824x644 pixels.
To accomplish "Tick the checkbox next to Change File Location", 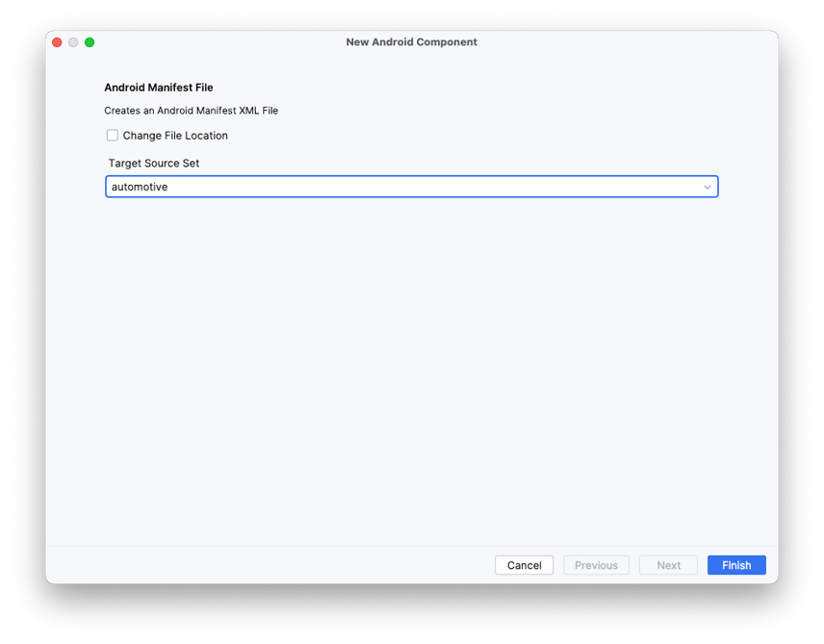I will [113, 135].
